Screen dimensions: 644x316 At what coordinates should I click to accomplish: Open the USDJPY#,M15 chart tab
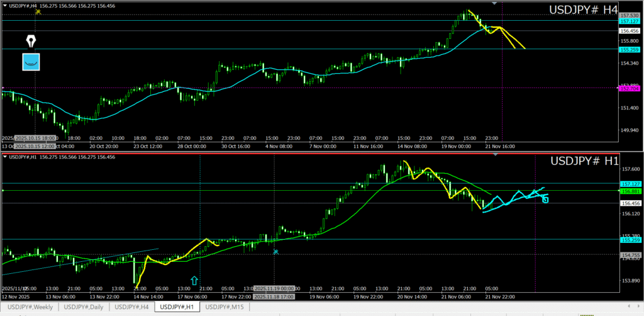click(x=226, y=307)
